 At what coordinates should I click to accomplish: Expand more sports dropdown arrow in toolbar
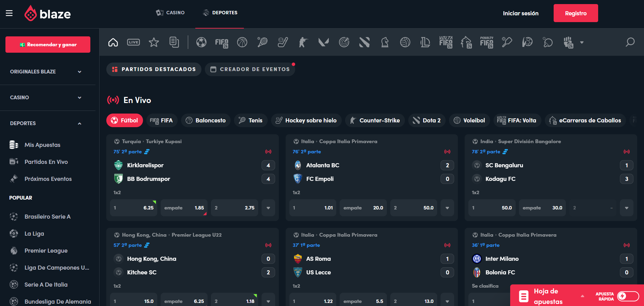click(582, 42)
